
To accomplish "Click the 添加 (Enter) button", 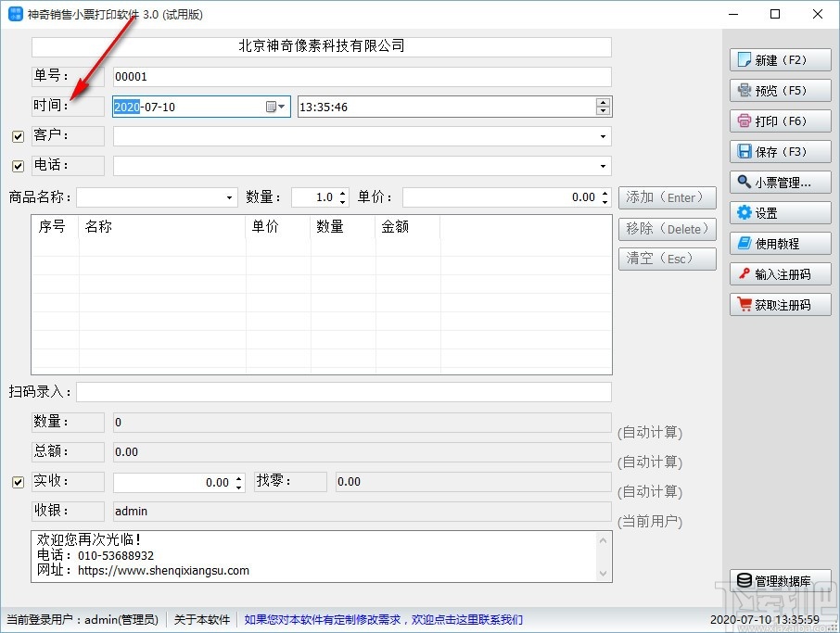I will pos(667,197).
